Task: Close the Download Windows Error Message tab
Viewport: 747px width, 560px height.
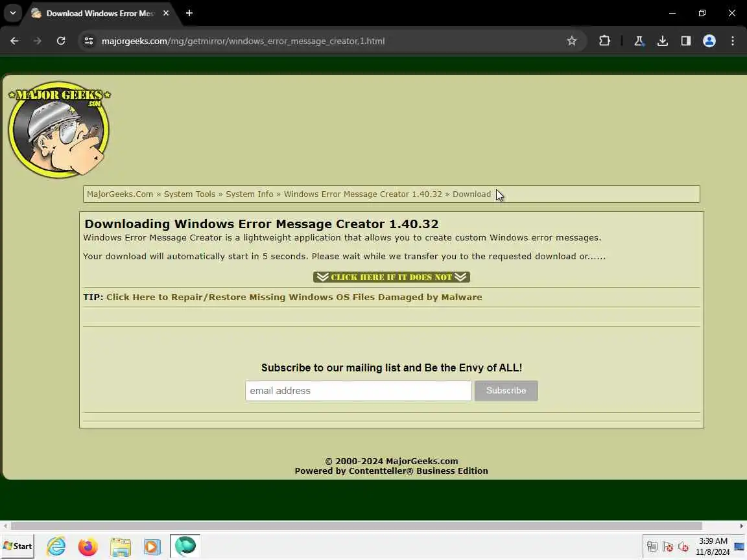Action: coord(166,14)
